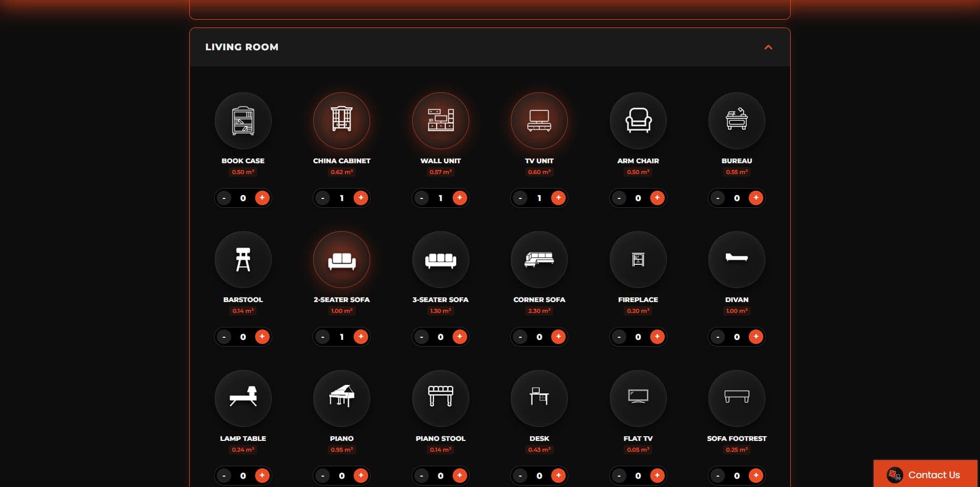This screenshot has width=980, height=487.
Task: Decrease Fireplace quantity with minus
Action: tap(619, 337)
